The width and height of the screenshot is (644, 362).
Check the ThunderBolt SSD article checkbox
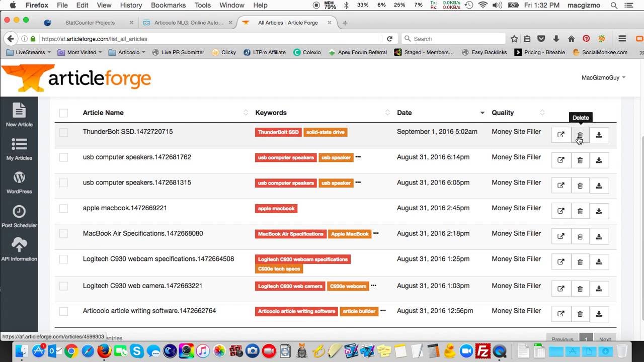[63, 132]
